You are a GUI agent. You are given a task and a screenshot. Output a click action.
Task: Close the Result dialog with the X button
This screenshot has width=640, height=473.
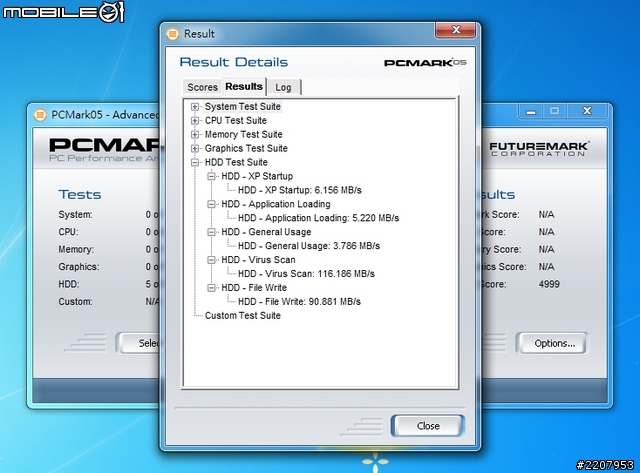456,30
